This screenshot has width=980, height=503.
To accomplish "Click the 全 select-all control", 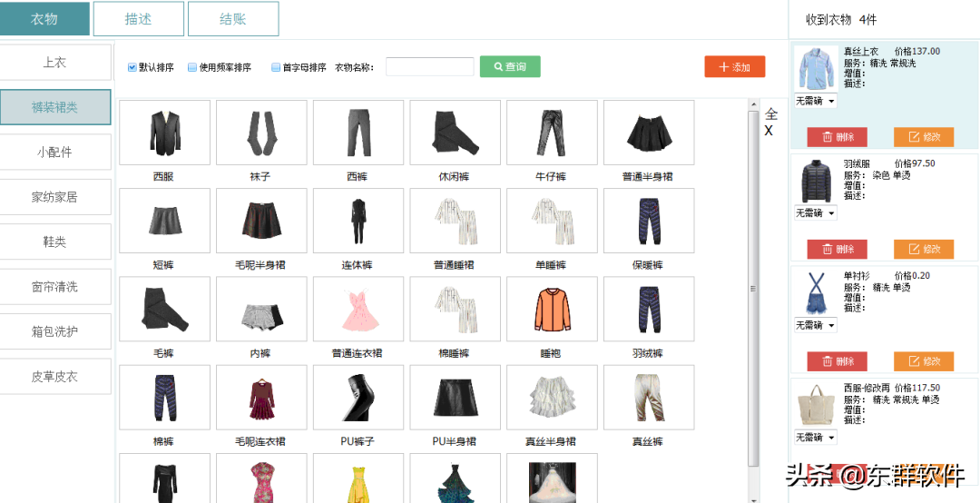I will click(x=771, y=113).
